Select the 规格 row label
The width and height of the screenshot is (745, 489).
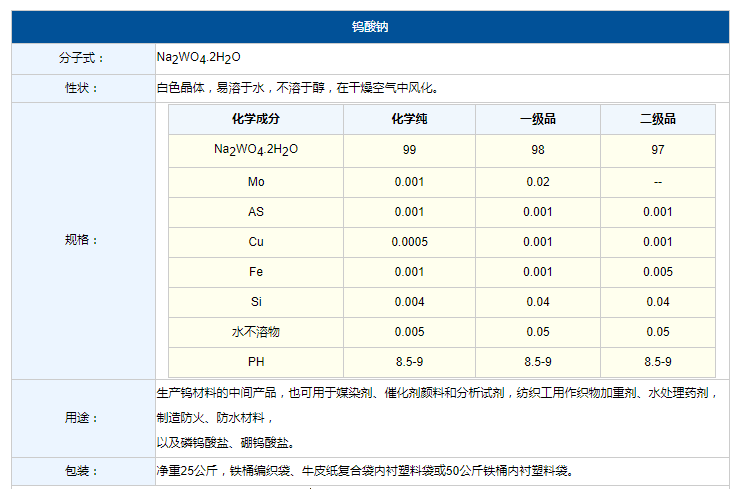81,240
